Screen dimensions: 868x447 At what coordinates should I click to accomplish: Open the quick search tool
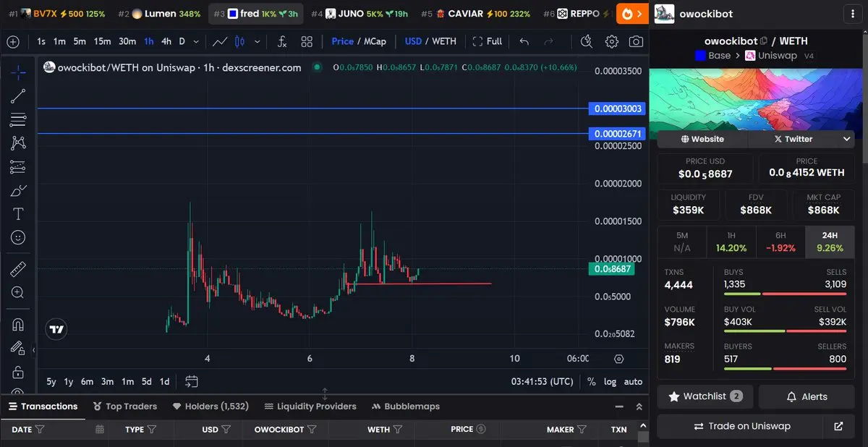587,41
